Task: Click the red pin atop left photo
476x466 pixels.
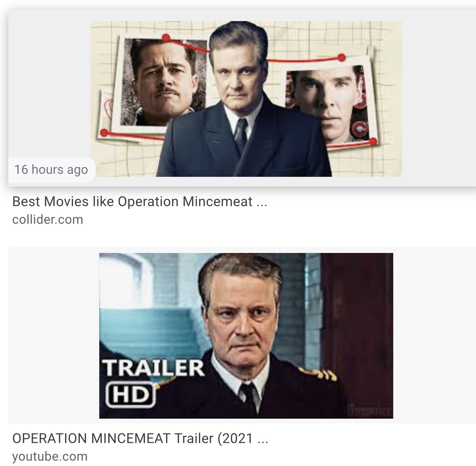Action: click(166, 38)
